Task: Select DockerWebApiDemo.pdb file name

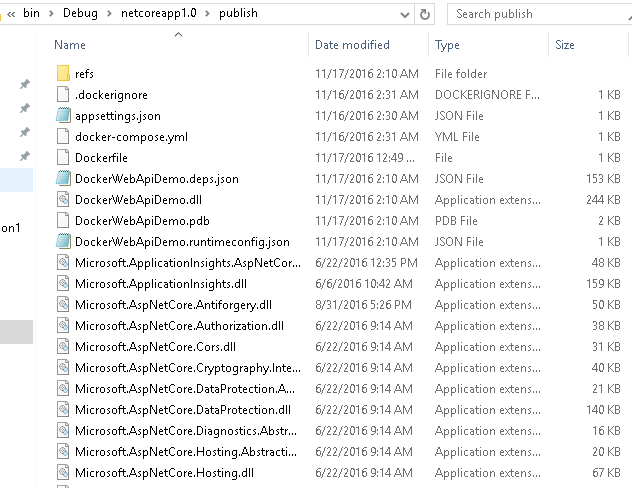Action: pyautogui.click(x=142, y=220)
